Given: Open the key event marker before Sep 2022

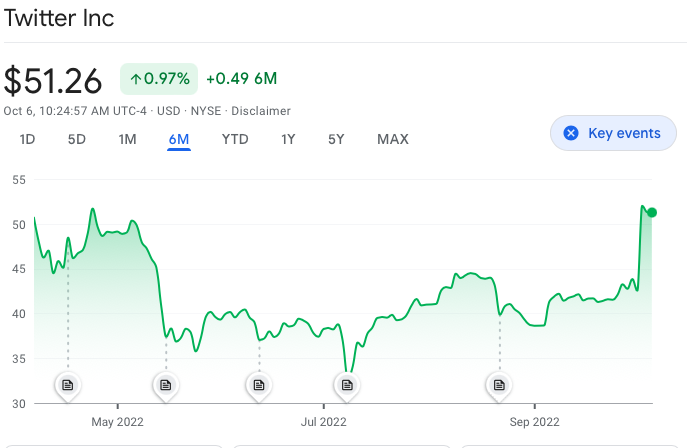Looking at the screenshot, I should (499, 385).
